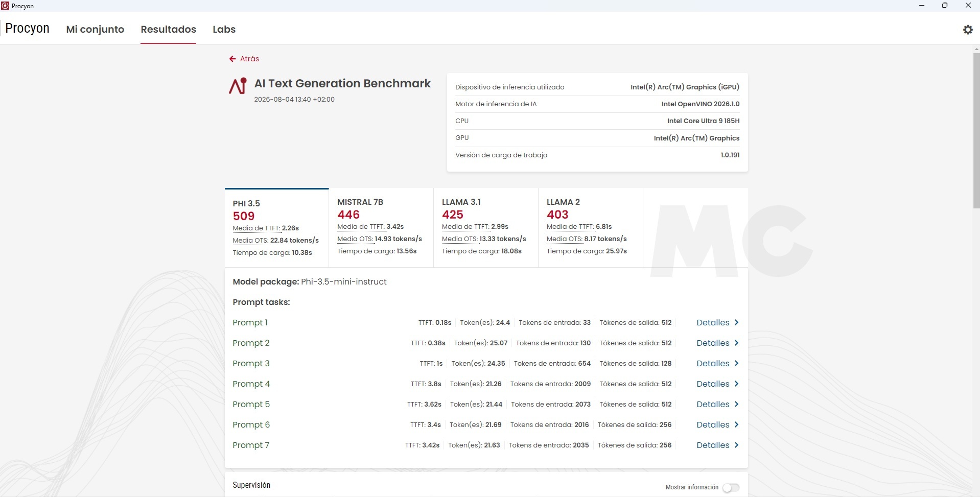Screen dimensions: 980x497
Task: Select the LLAMA 3.1 results tab
Action: click(486, 227)
